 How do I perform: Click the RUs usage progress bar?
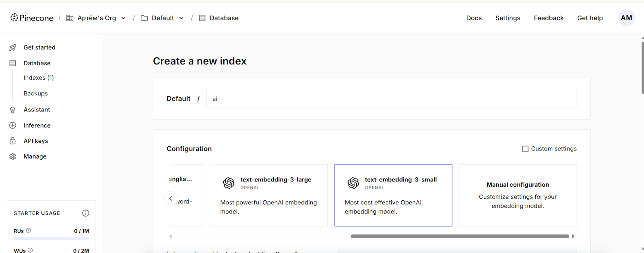pos(51,239)
